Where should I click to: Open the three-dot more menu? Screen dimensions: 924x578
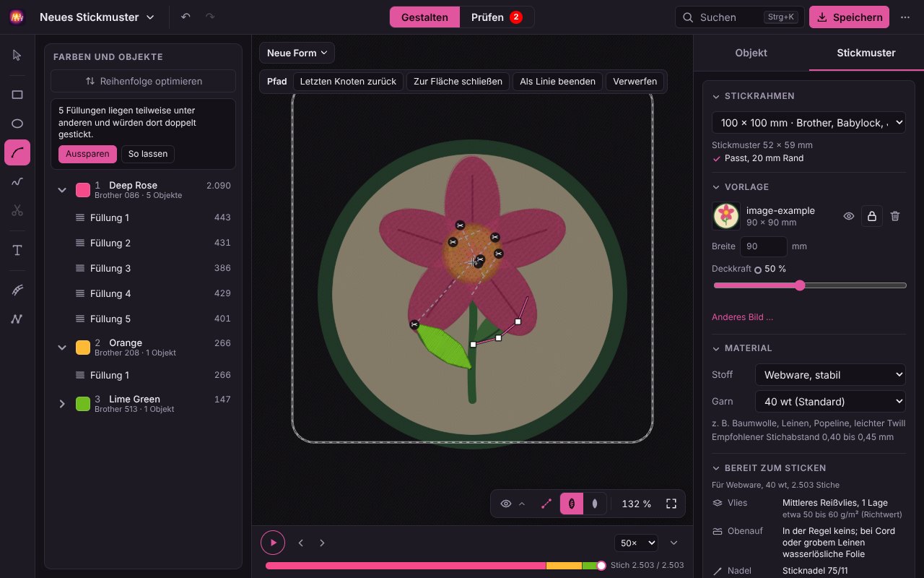click(905, 17)
